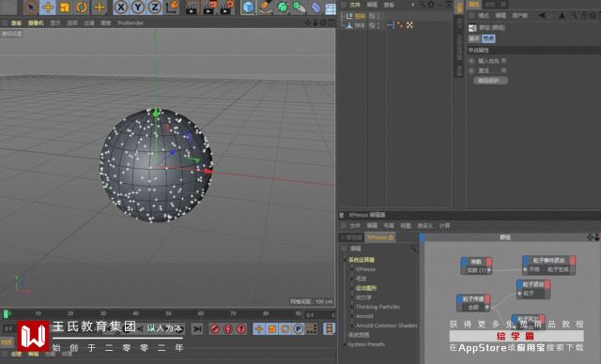Click the Render View clapperboard icon
This screenshot has height=364, width=601.
192,8
